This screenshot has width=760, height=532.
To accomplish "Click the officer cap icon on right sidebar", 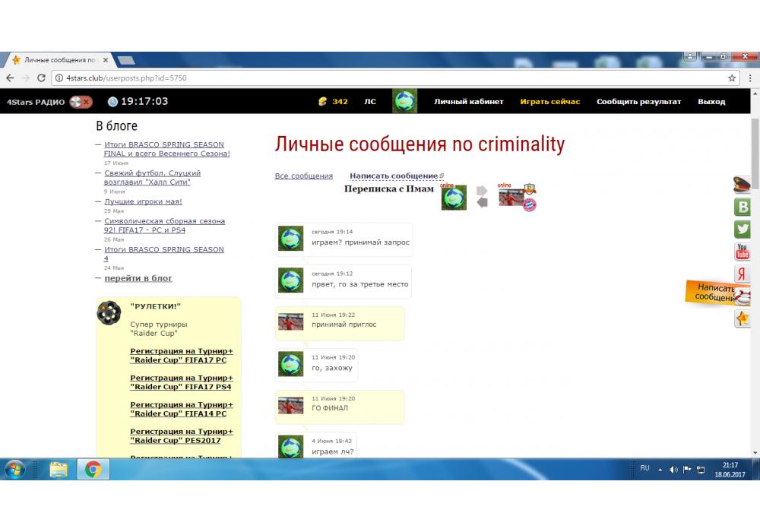I will point(743,184).
